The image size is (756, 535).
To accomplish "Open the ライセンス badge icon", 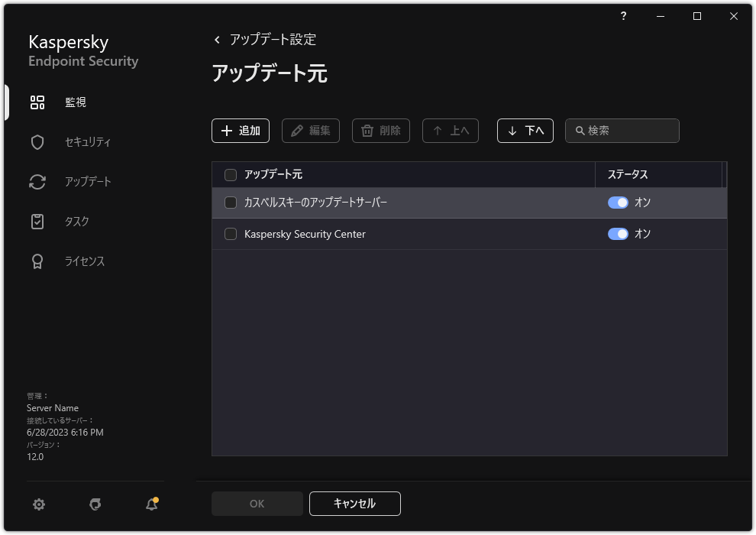I will [37, 261].
